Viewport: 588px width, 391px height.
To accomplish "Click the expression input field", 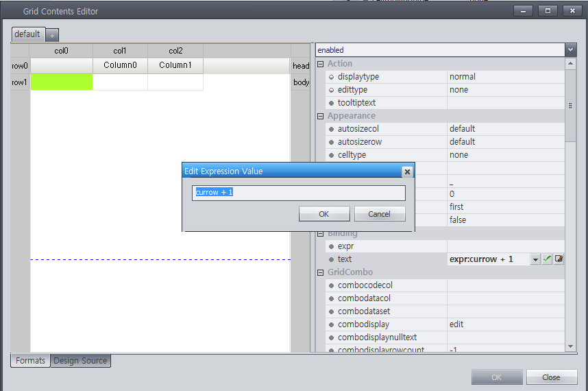I will 299,193.
